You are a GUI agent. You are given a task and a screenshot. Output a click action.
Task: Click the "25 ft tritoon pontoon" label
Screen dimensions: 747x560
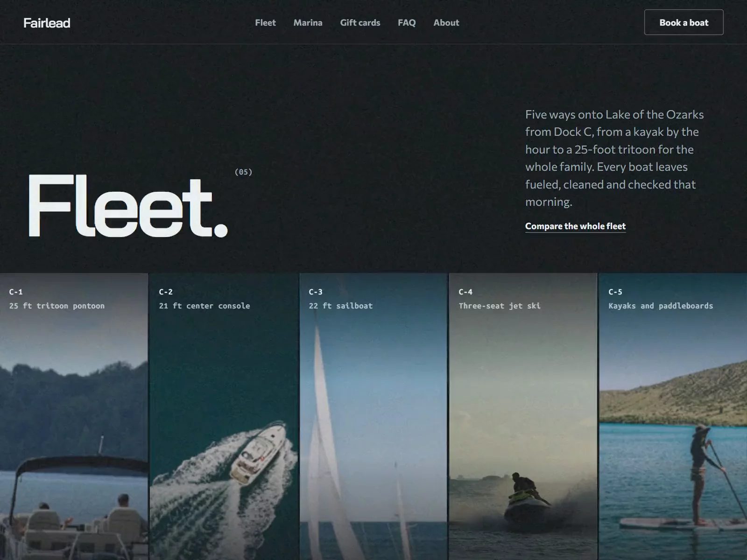click(x=56, y=306)
